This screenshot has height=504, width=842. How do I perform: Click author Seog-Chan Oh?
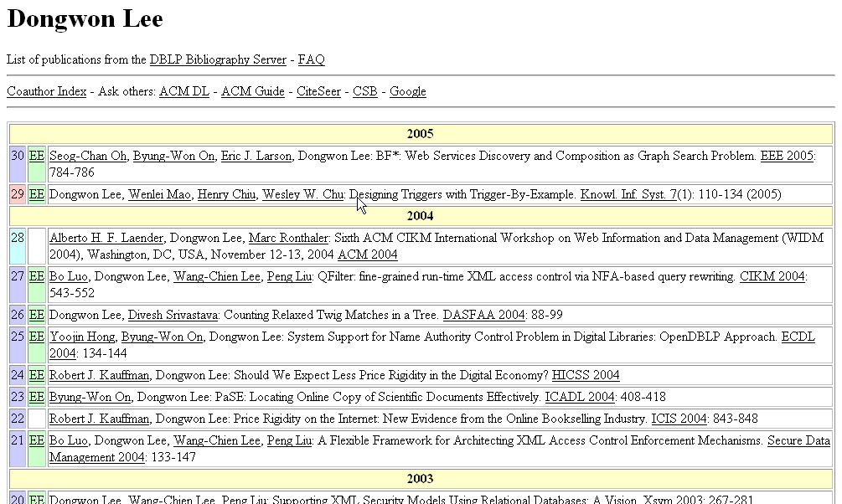coord(88,156)
